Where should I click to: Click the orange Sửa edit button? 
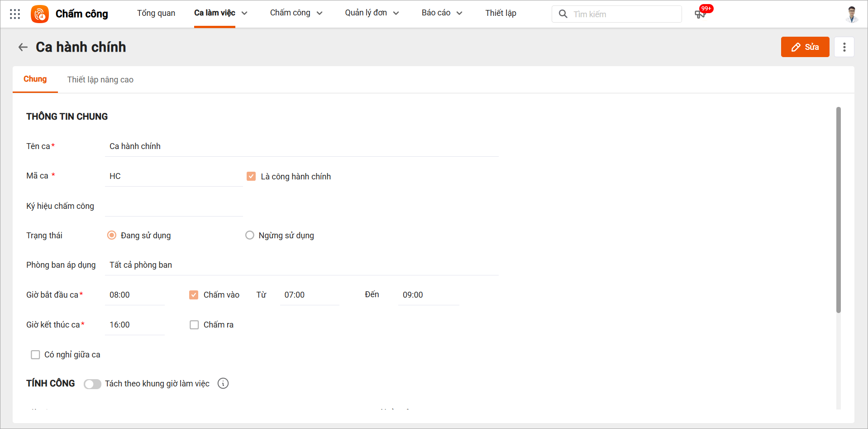click(805, 47)
